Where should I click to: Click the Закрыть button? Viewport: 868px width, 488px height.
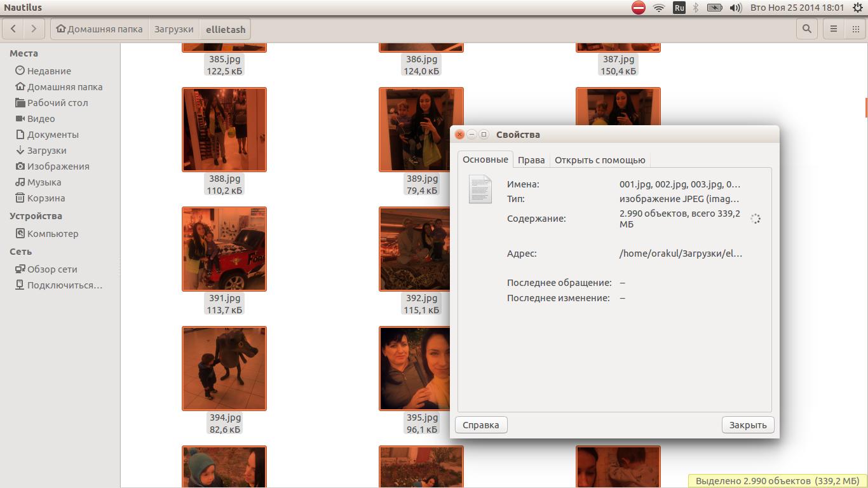(748, 425)
